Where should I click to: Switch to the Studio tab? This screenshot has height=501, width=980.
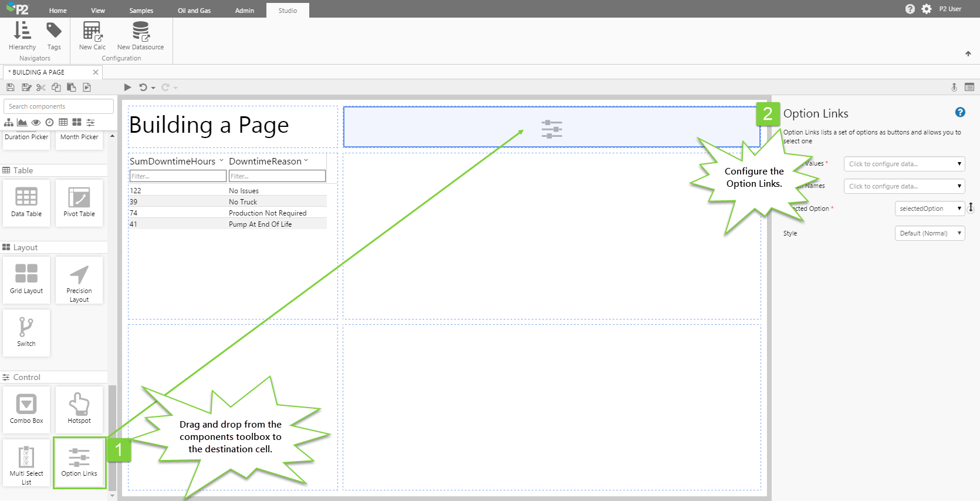point(288,11)
